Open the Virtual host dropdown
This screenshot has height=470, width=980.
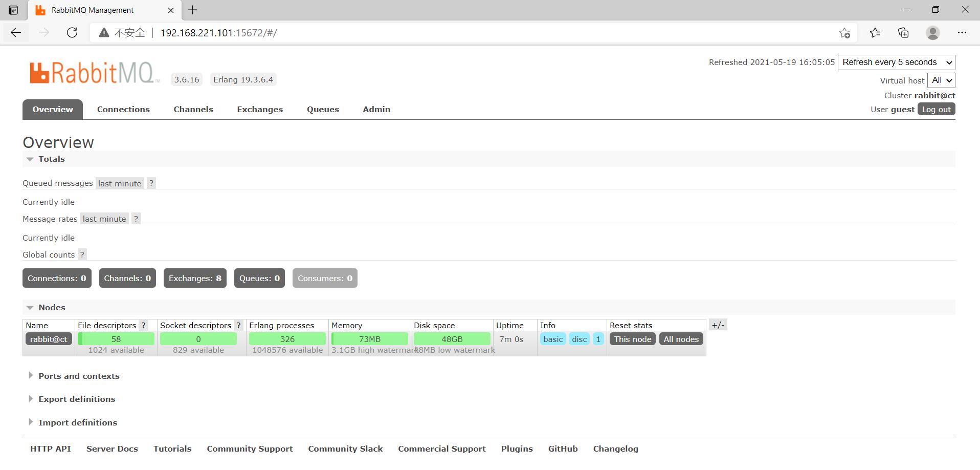(x=941, y=80)
